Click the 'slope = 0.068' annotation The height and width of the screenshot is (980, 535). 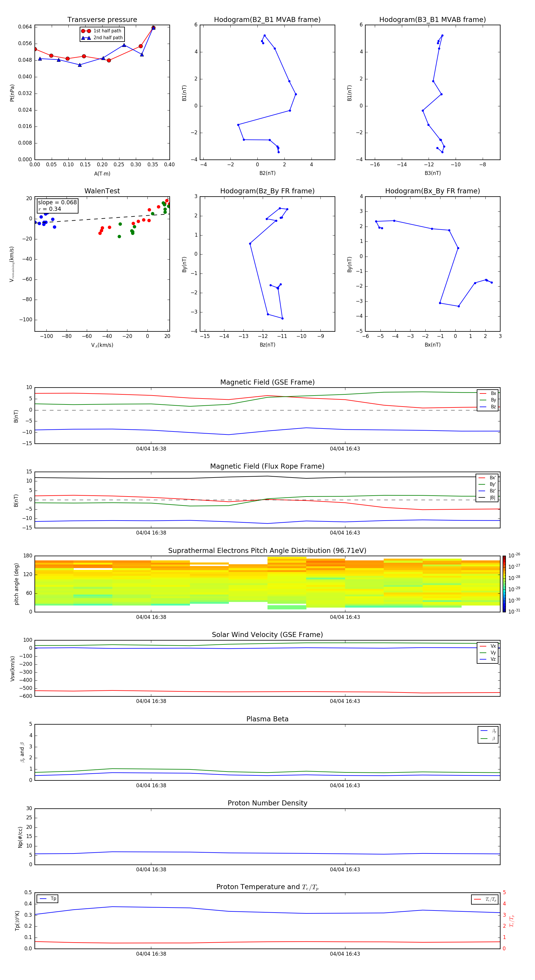(57, 203)
